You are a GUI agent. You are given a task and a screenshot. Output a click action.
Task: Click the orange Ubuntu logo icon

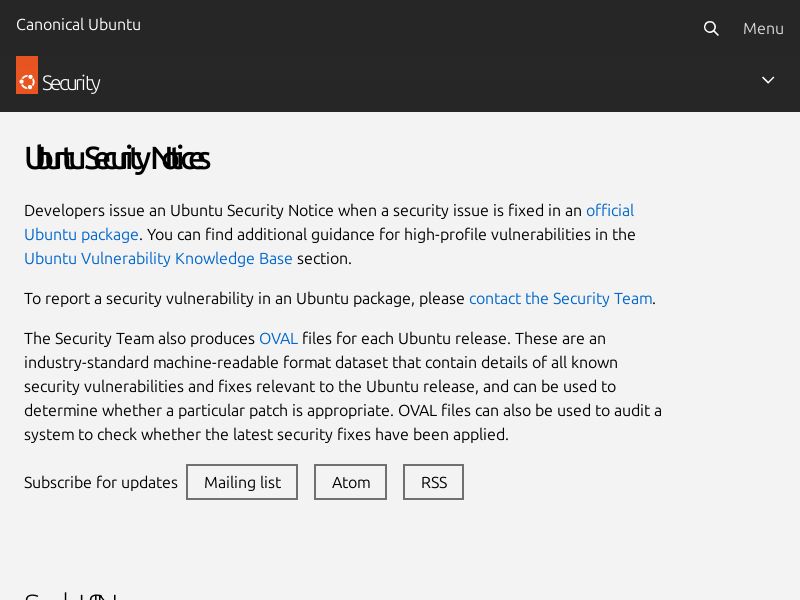[x=27, y=76]
